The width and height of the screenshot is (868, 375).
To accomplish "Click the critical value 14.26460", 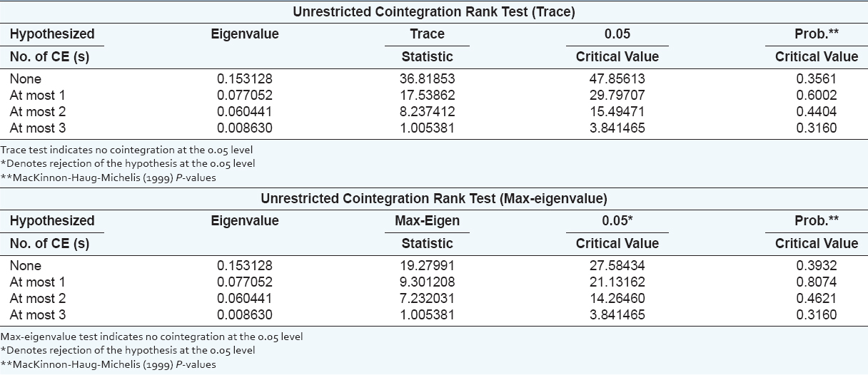I will tap(617, 299).
